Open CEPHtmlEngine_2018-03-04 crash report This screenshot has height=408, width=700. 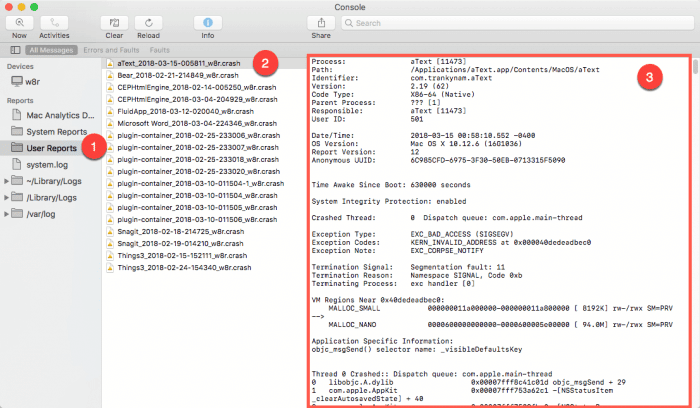tap(197, 100)
